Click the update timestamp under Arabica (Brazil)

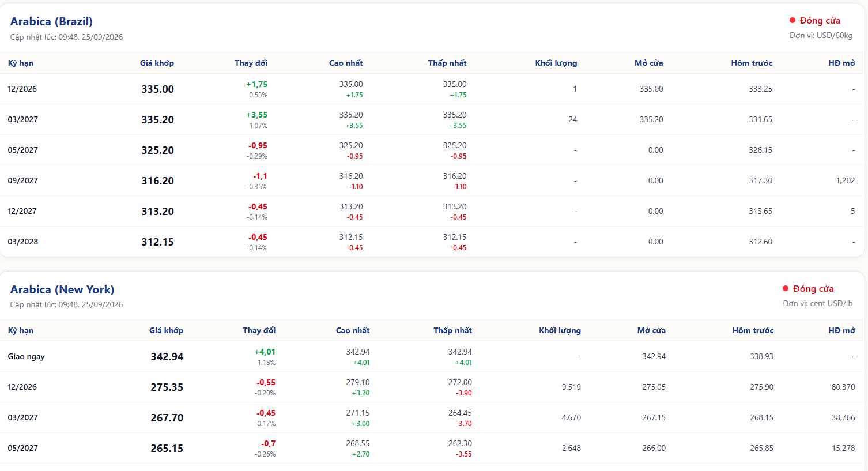pos(66,37)
